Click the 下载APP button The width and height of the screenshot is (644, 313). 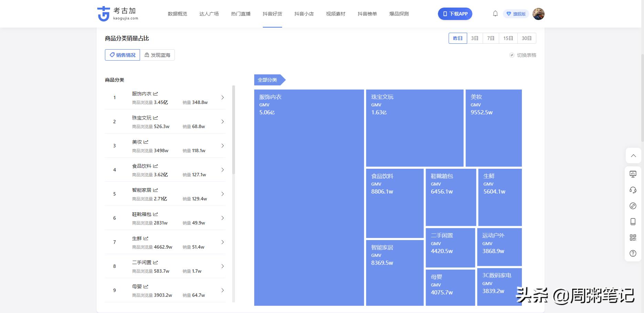coord(455,14)
